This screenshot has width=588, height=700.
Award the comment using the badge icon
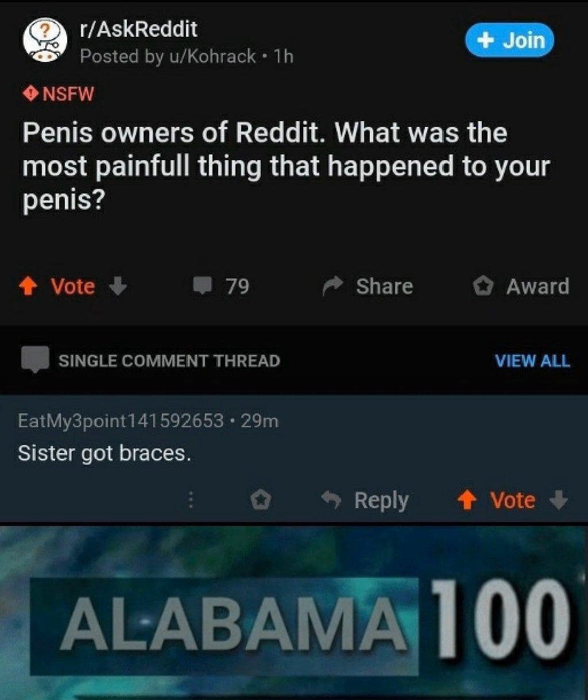pos(261,501)
